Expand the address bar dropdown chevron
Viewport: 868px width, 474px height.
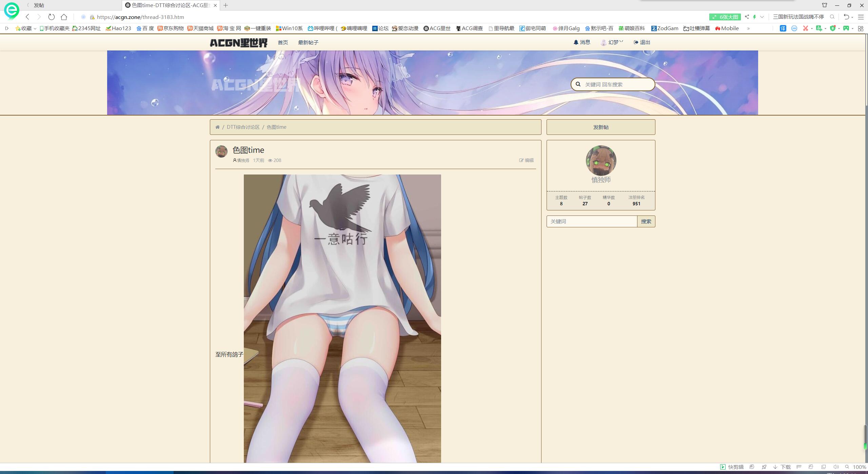[x=762, y=17]
